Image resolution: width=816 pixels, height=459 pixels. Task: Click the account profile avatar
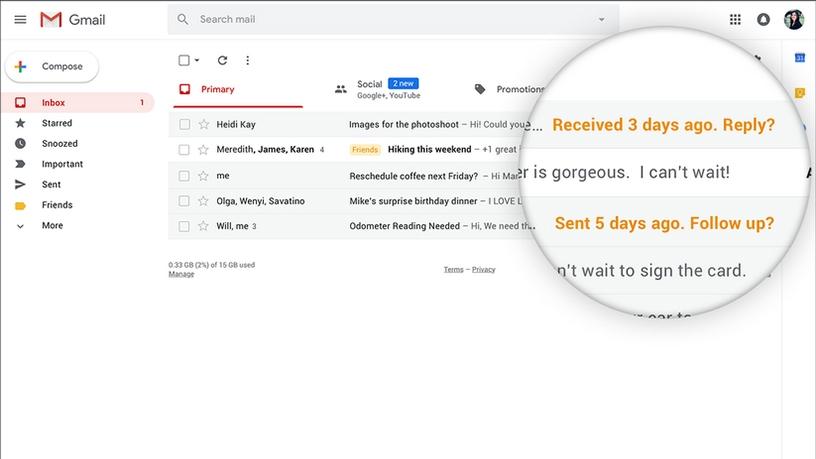794,20
